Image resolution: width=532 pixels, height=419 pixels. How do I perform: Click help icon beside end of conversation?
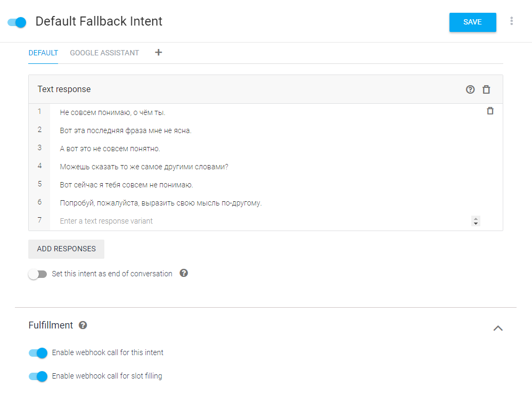tap(184, 273)
